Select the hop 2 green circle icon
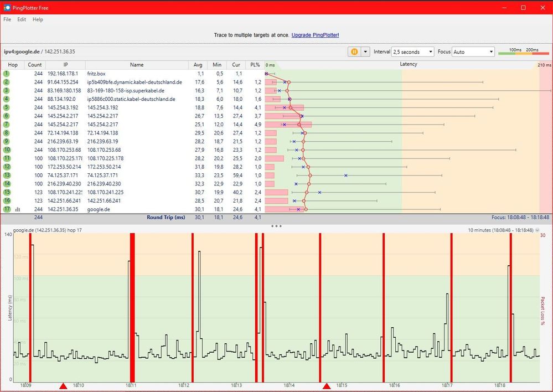 pos(7,82)
